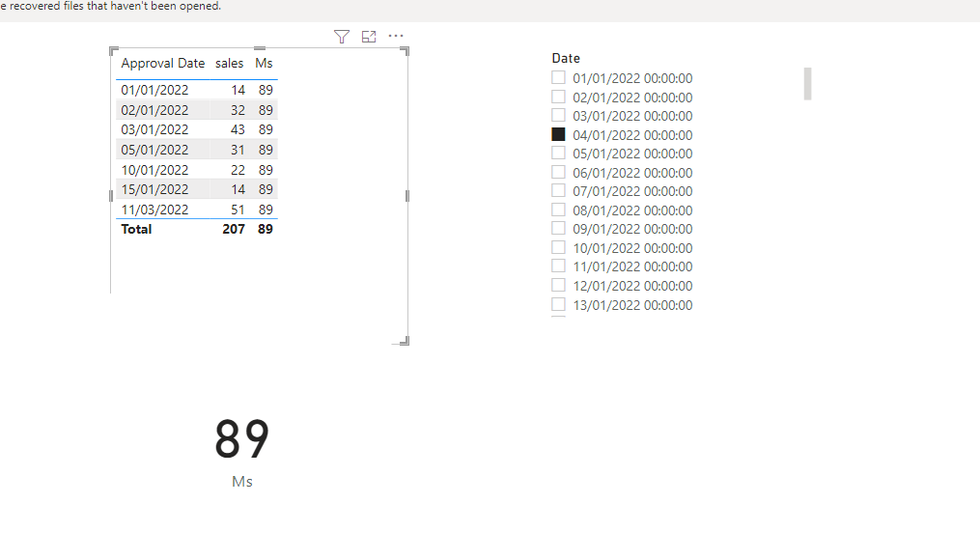The image size is (980, 560).
Task: Activate focus mode icon on table visual
Action: [369, 37]
